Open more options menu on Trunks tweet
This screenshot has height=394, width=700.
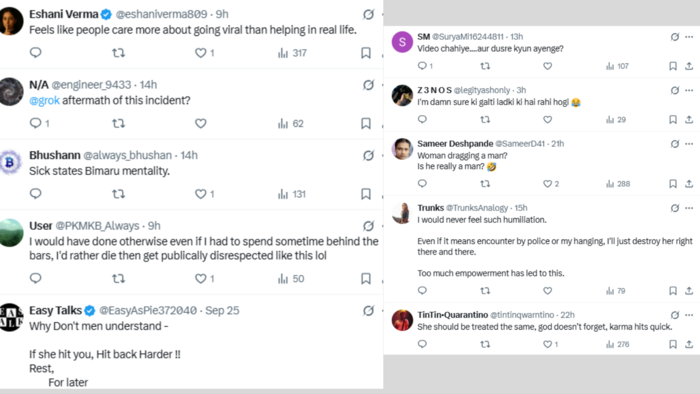689,208
